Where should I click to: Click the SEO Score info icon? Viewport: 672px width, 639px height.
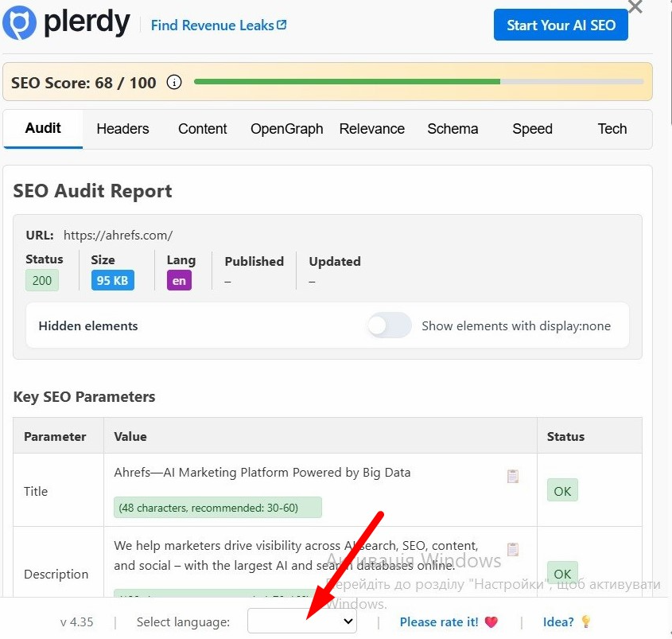coord(174,82)
